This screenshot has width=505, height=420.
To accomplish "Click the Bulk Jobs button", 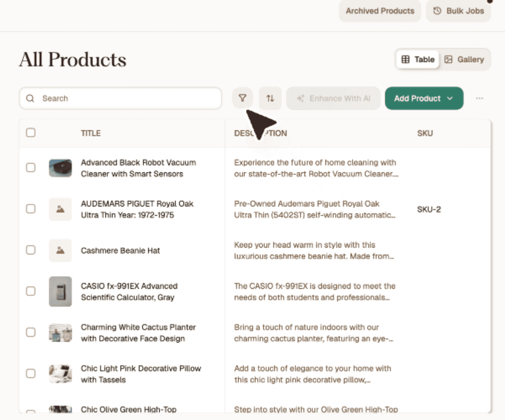I will tap(459, 11).
